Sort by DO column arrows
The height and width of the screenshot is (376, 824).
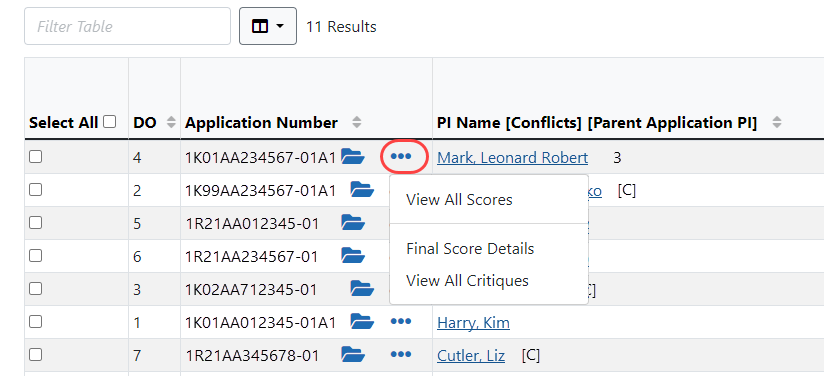click(x=171, y=123)
